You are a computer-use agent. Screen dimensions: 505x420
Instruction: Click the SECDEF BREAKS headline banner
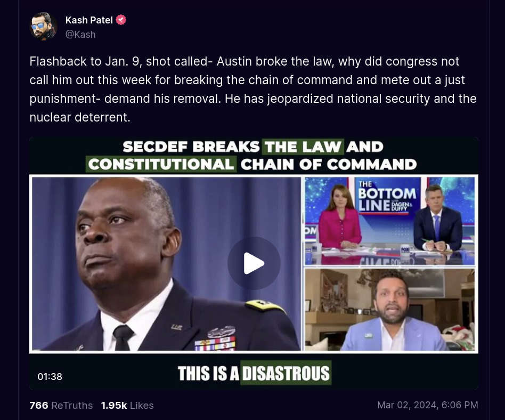coord(253,156)
